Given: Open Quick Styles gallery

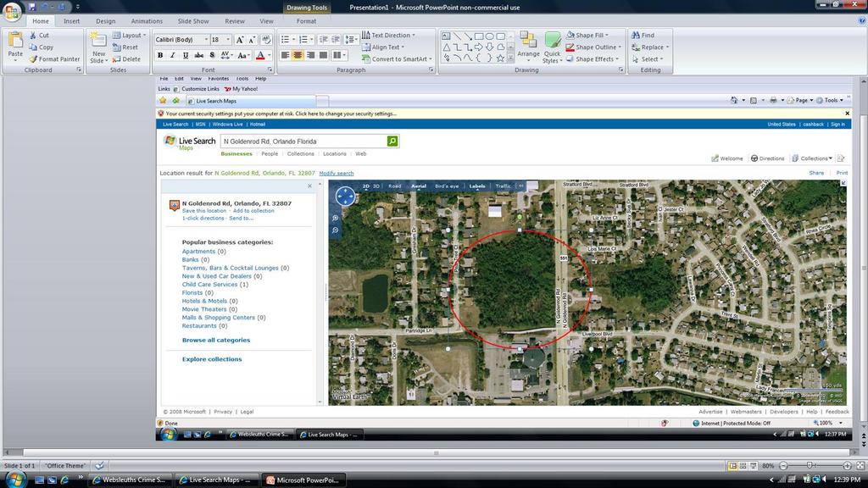Looking at the screenshot, I should pos(553,47).
